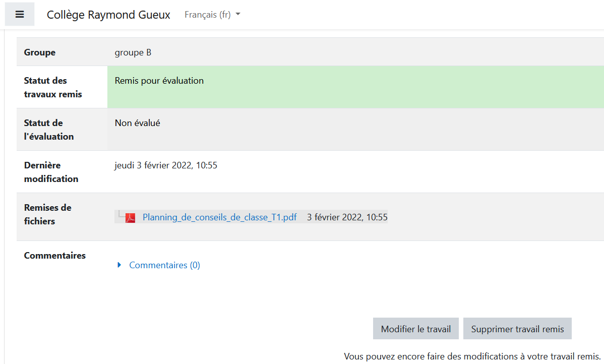Image resolution: width=604 pixels, height=364 pixels.
Task: Click the Non évalué status text
Action: coord(138,123)
